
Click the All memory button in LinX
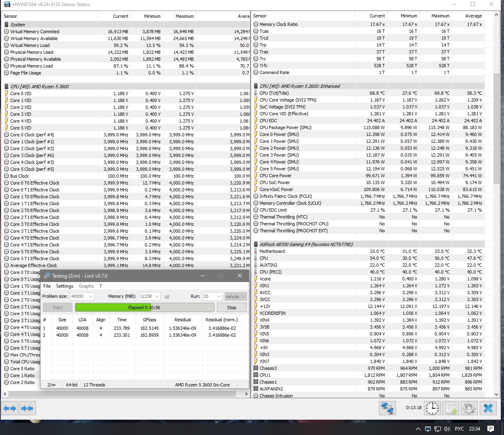tap(167, 297)
